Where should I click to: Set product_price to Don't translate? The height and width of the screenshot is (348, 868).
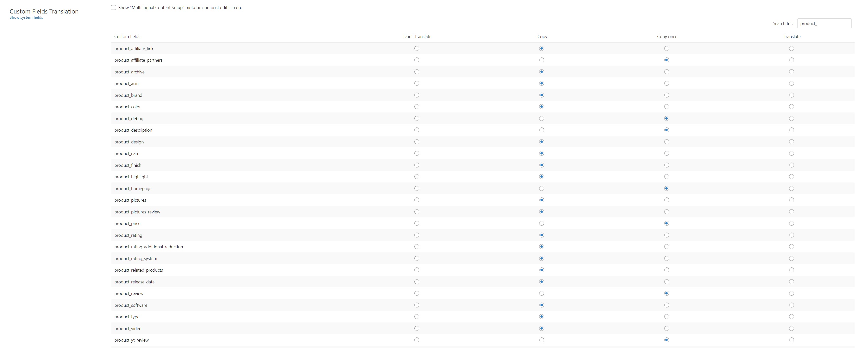pyautogui.click(x=417, y=223)
